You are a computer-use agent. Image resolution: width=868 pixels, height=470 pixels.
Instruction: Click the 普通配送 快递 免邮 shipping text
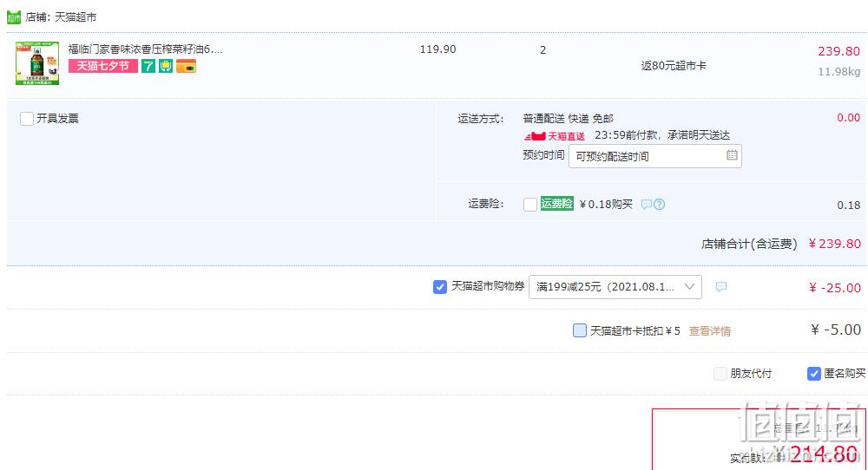point(568,119)
